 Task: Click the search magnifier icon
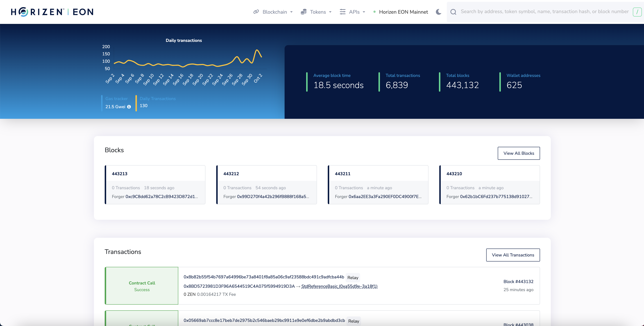[453, 12]
